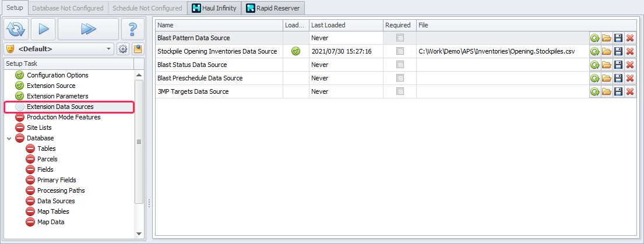Save Stockpile Opening Inventories Data Source

click(618, 52)
